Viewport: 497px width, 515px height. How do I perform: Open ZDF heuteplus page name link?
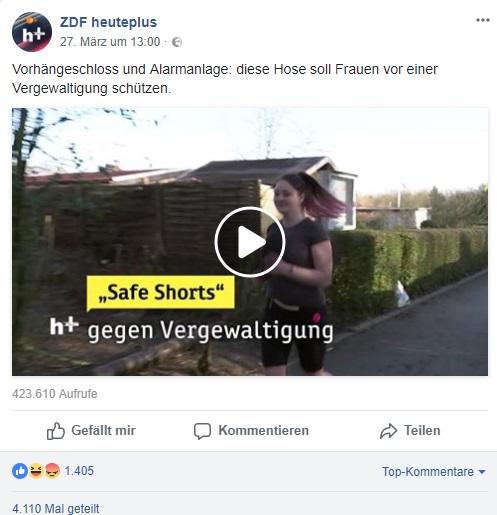(x=108, y=22)
